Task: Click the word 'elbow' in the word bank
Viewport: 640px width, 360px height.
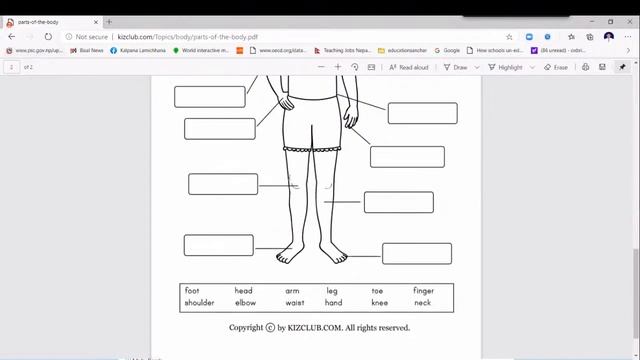Action: pos(245,302)
